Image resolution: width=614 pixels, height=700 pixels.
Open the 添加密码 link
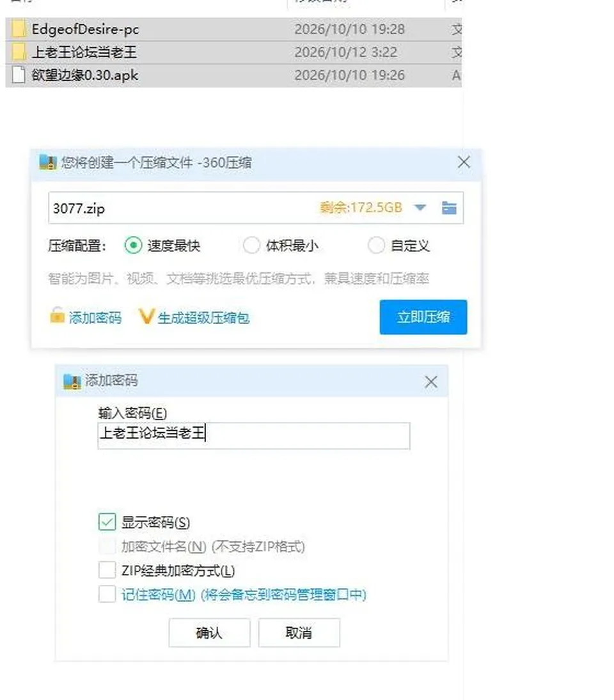(x=95, y=318)
